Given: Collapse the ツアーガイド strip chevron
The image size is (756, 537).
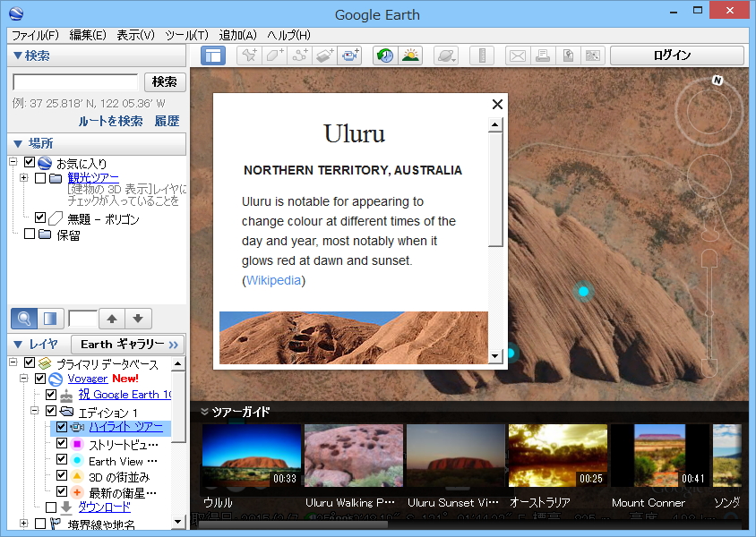Looking at the screenshot, I should tap(204, 412).
